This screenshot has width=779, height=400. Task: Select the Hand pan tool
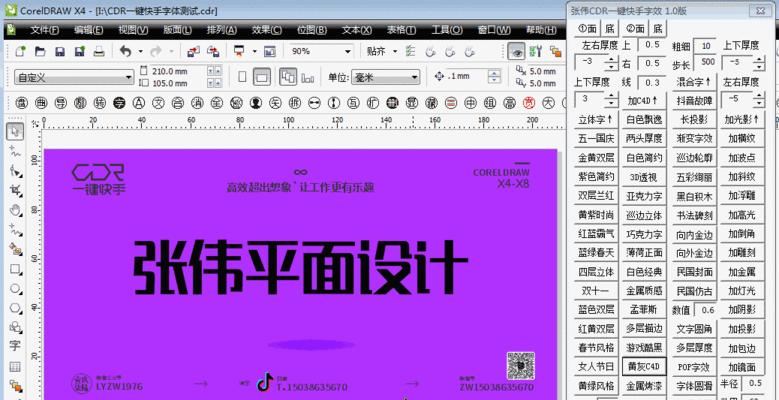[x=15, y=209]
